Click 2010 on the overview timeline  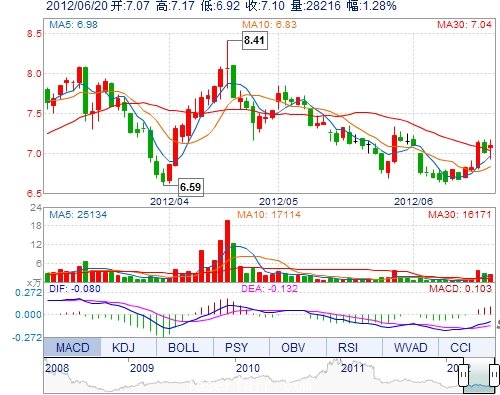point(248,368)
